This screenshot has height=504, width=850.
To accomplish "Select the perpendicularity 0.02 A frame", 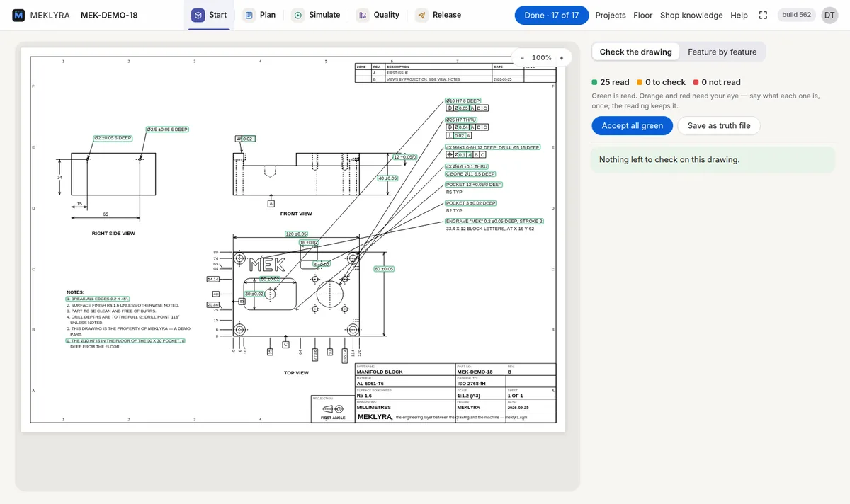I will [458, 135].
